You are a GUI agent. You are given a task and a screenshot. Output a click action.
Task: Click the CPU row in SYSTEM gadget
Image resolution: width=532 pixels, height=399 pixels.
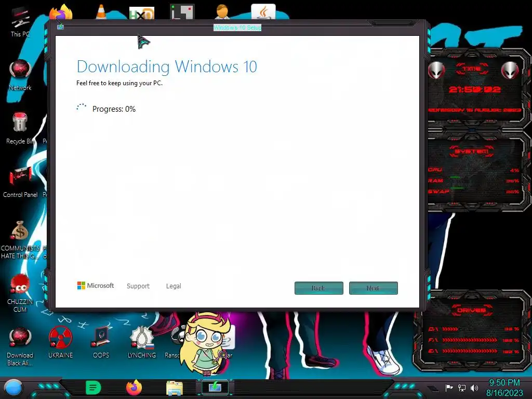[473, 170]
